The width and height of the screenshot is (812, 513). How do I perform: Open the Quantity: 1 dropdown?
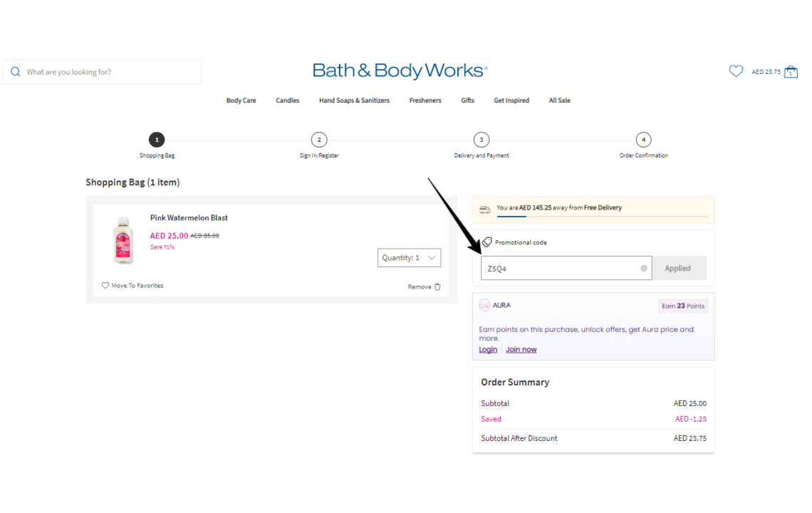tap(409, 257)
